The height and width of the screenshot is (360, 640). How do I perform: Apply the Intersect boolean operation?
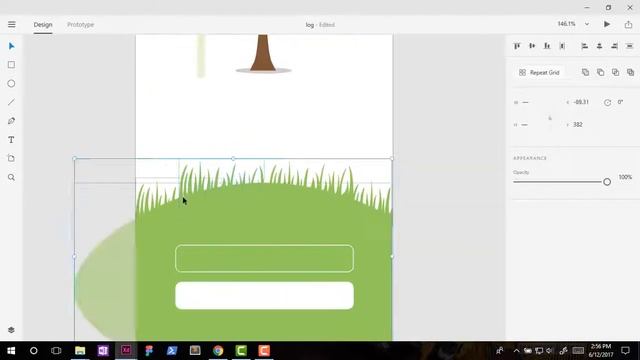tap(616, 72)
